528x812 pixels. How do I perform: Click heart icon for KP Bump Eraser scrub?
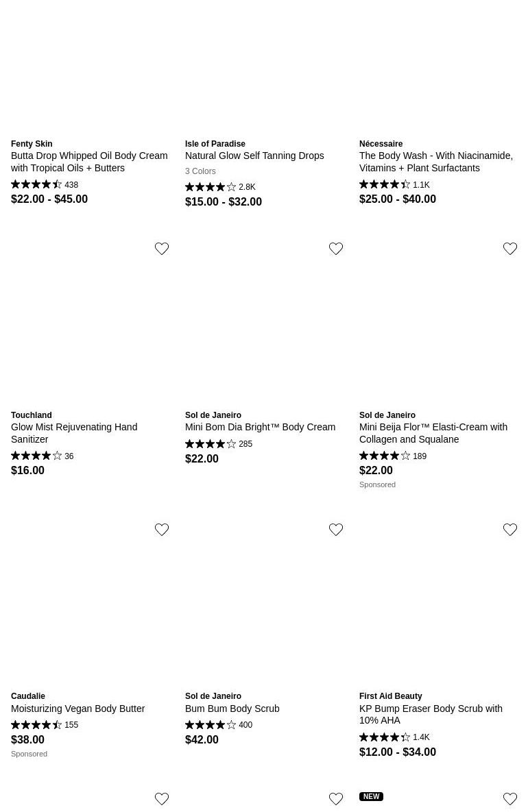510,530
